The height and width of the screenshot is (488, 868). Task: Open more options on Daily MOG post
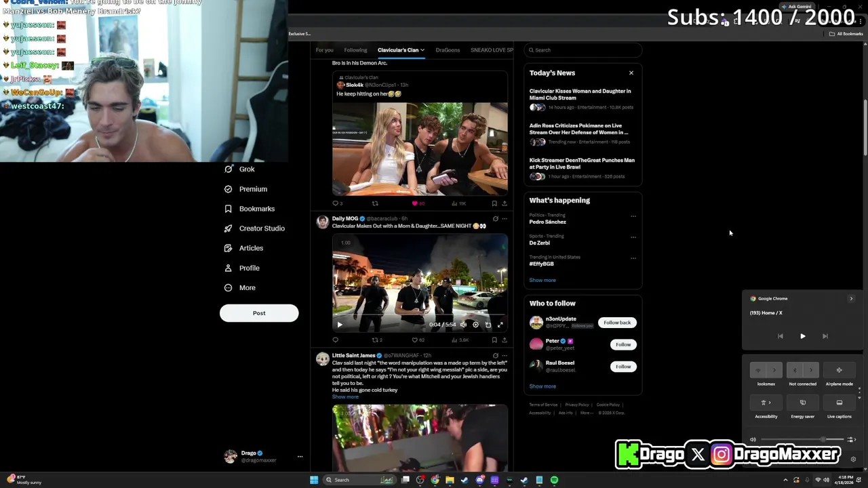[x=504, y=219]
